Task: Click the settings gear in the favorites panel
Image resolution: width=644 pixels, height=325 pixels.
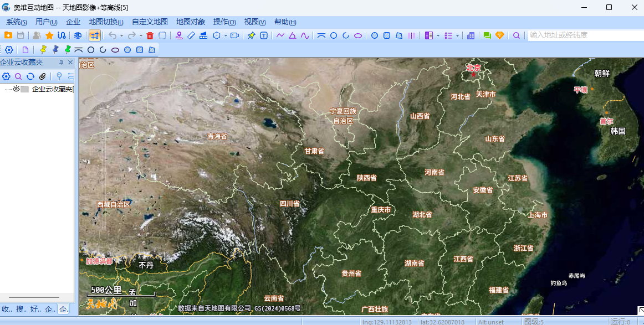Action: click(x=7, y=76)
